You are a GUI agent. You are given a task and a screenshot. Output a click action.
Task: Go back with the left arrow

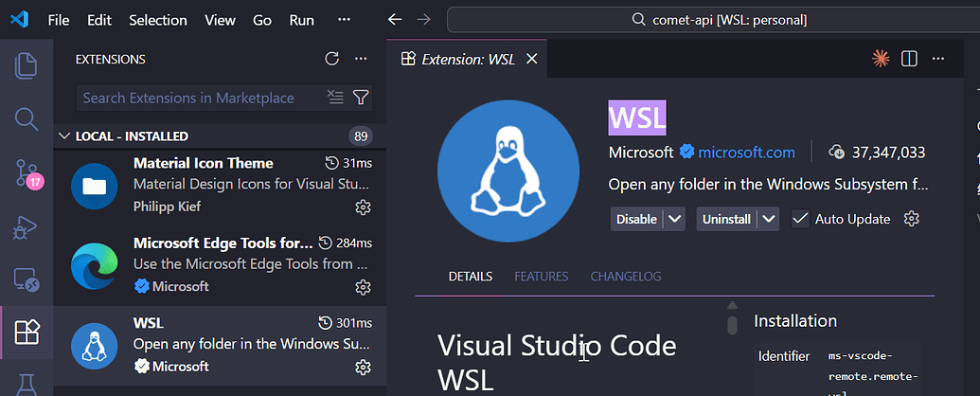(x=395, y=20)
